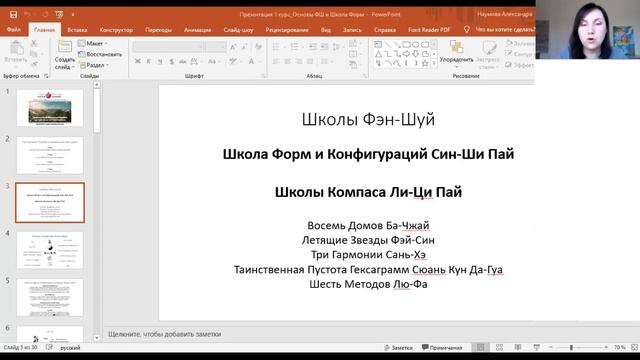Switch to the Вставка tab
Viewport: 640px width, 360px height.
pos(77,30)
